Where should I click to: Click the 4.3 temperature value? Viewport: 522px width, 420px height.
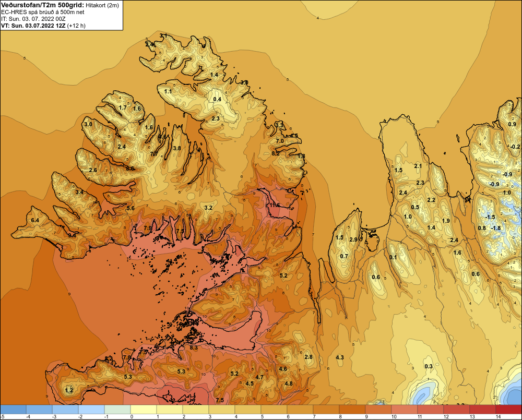point(340,357)
